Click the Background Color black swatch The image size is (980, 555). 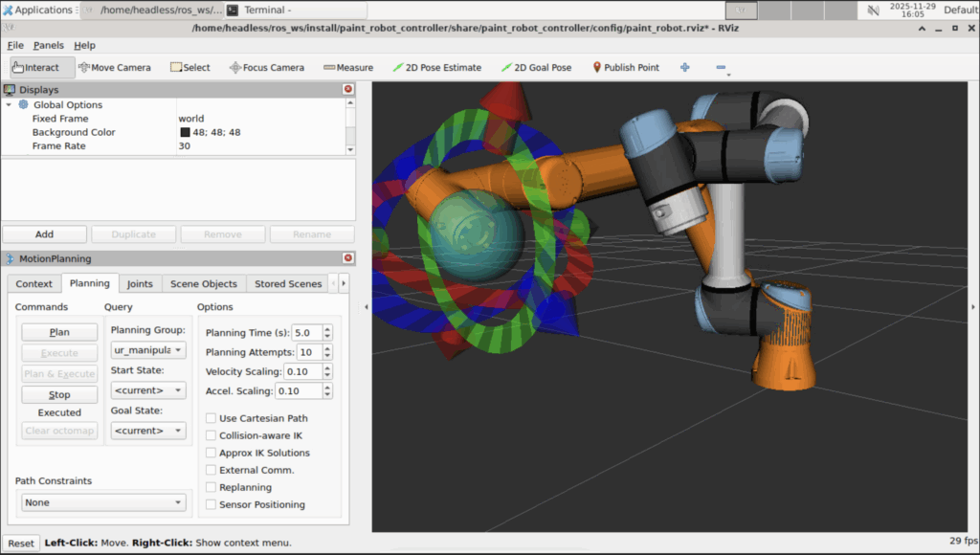click(185, 132)
